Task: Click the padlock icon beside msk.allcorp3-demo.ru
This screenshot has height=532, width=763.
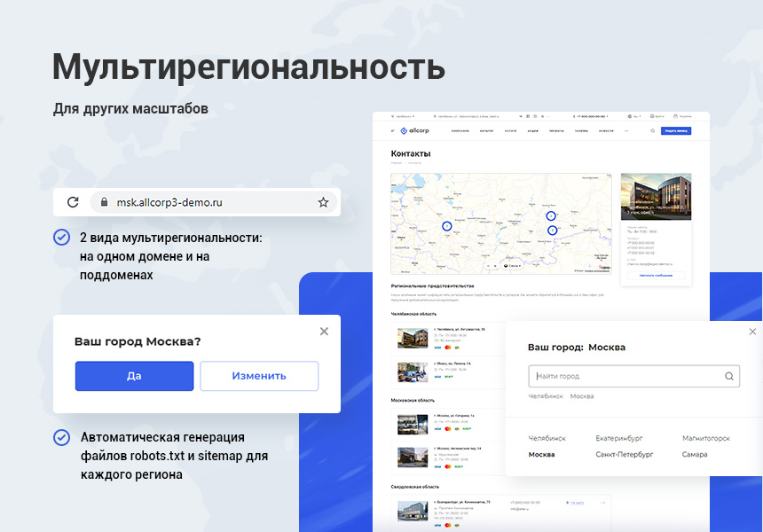Action: pyautogui.click(x=104, y=202)
